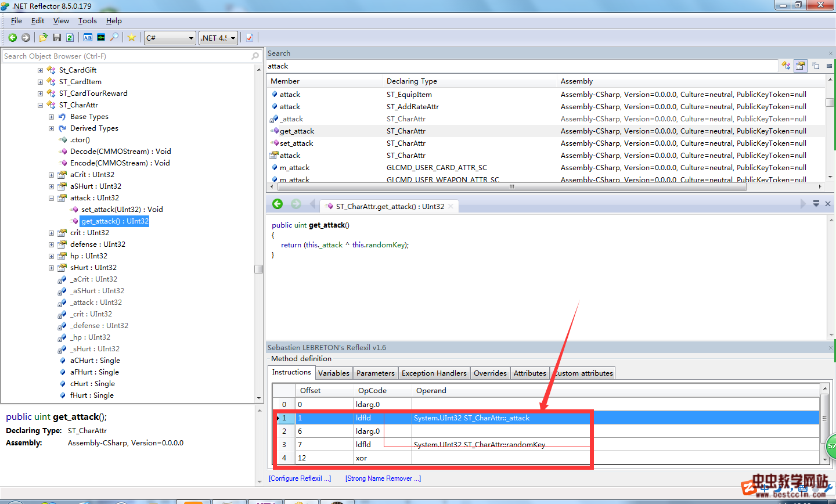Click the randomKey link in code
The image size is (836, 504).
coord(385,245)
